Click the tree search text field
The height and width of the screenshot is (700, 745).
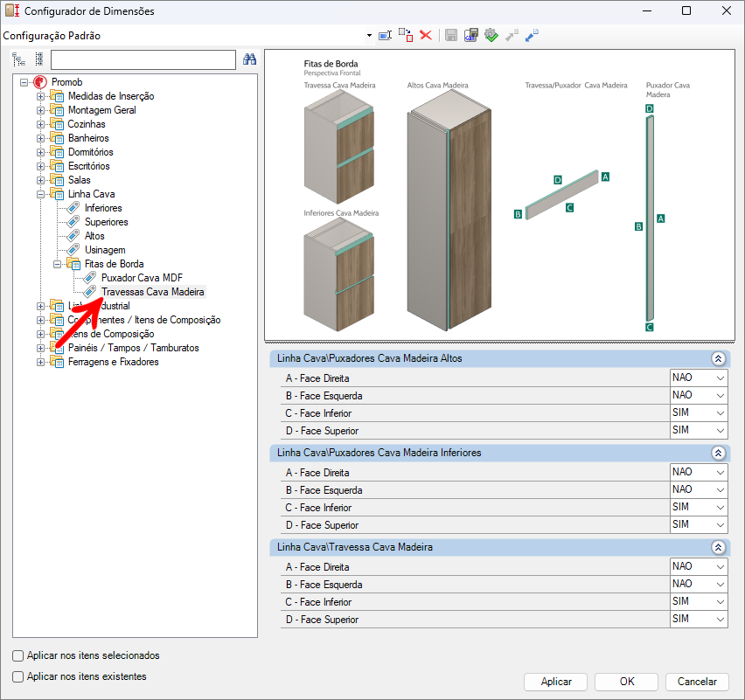(x=143, y=59)
